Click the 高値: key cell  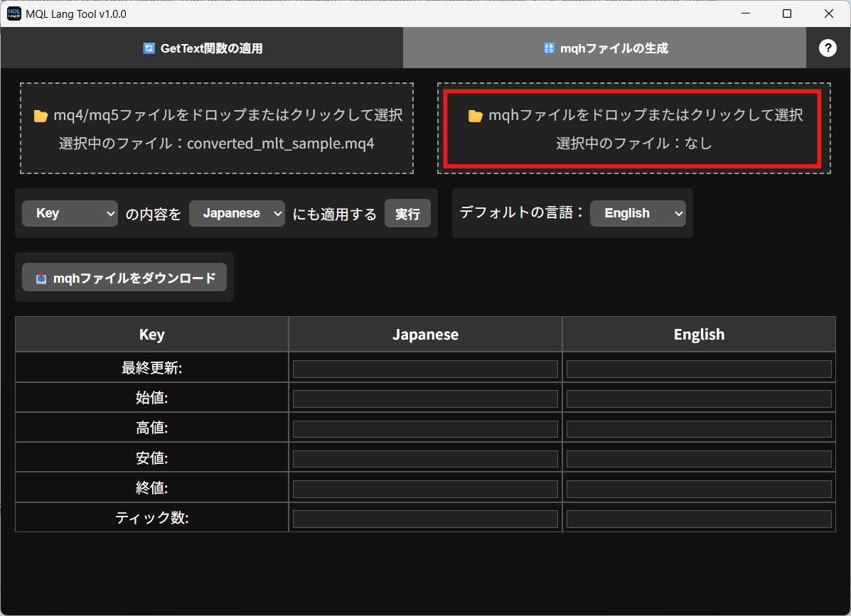coord(152,428)
